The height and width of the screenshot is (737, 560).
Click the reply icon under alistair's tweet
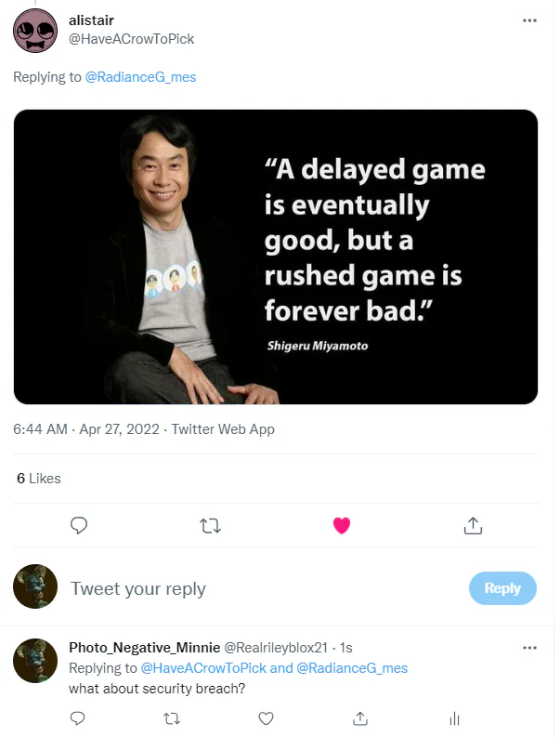[79, 526]
